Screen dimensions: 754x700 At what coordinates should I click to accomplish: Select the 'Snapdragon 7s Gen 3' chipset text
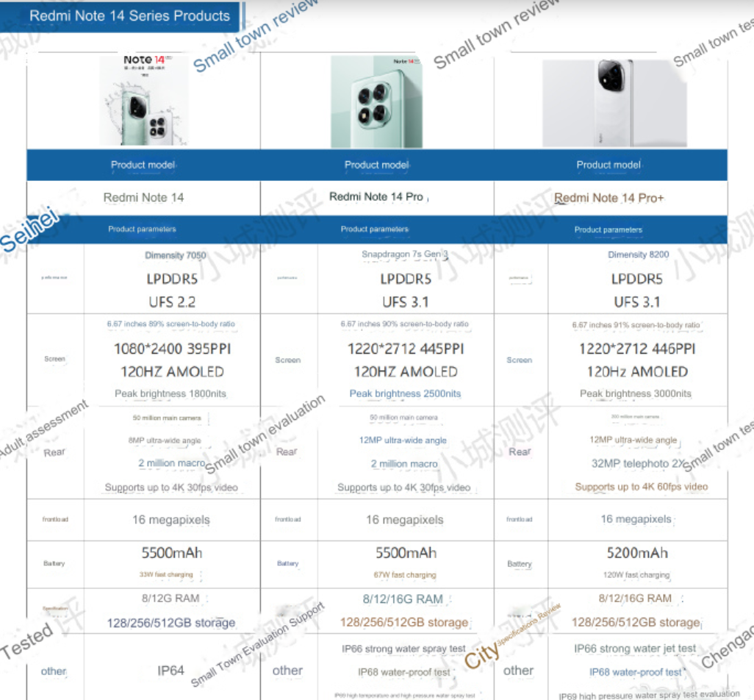404,254
